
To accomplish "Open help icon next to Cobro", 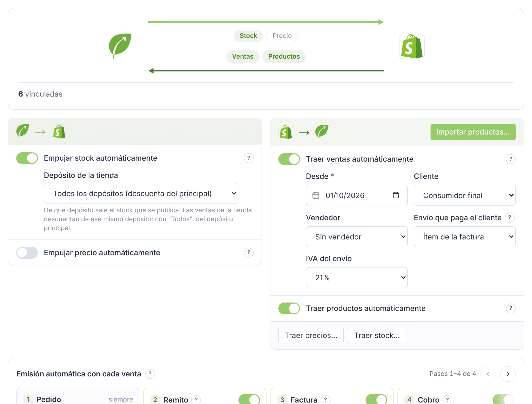I will point(447,400).
